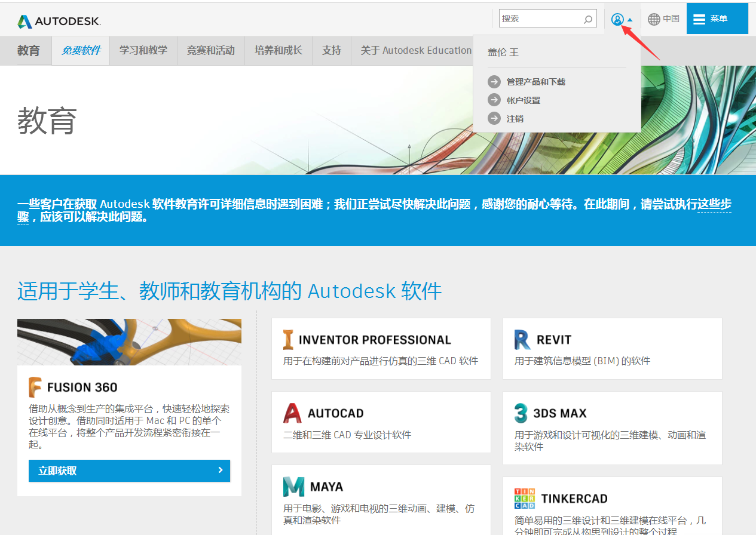The image size is (756, 535).
Task: Click heading 适用于学生、教师和教育机构的 Autodesk 软件
Action: (229, 291)
